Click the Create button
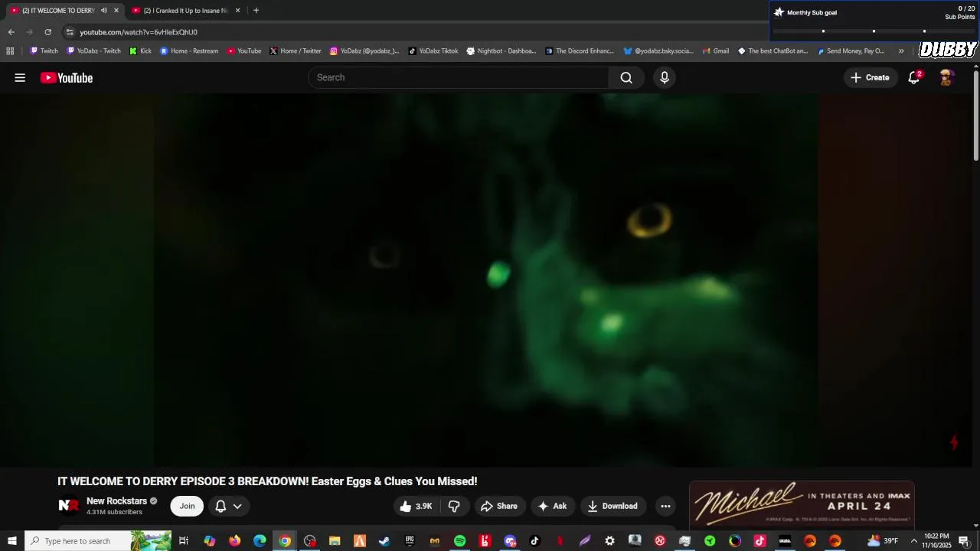 (x=871, y=77)
